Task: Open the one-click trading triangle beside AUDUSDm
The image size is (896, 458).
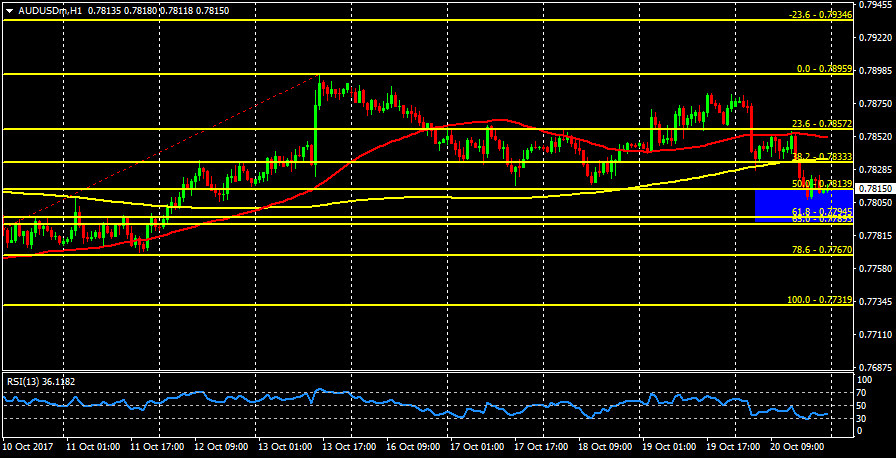Action: 9,10
